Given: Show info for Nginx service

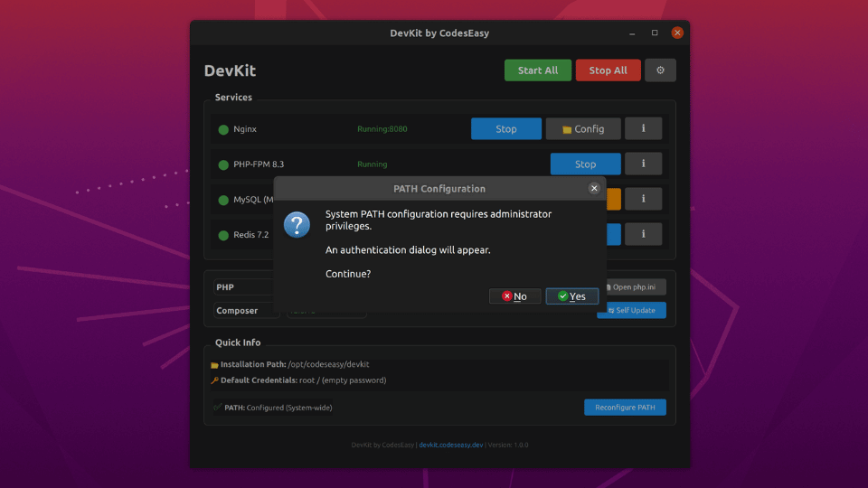Looking at the screenshot, I should (x=643, y=128).
